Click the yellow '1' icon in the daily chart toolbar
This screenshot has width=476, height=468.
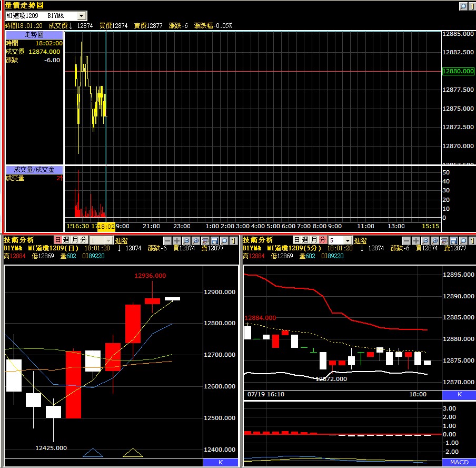point(233,241)
